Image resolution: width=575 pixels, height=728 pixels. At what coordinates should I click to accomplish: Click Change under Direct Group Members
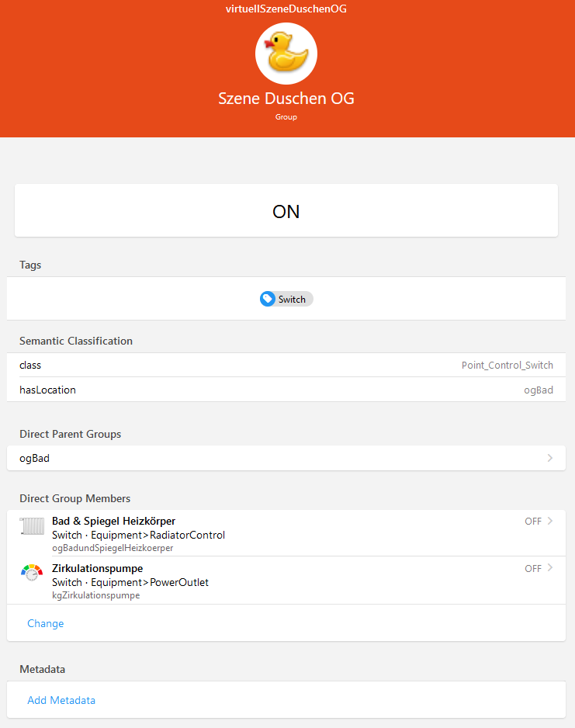click(46, 623)
